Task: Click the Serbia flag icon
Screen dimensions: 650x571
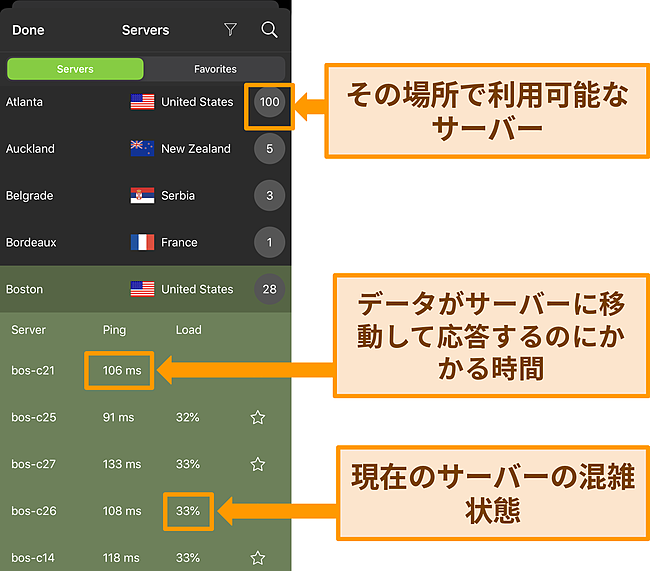Action: pos(142,195)
